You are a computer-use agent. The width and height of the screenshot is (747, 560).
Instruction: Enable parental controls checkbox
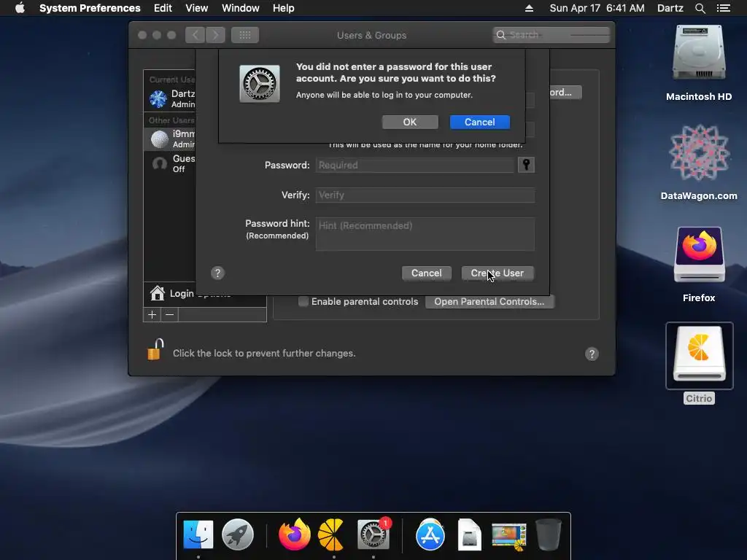(303, 301)
